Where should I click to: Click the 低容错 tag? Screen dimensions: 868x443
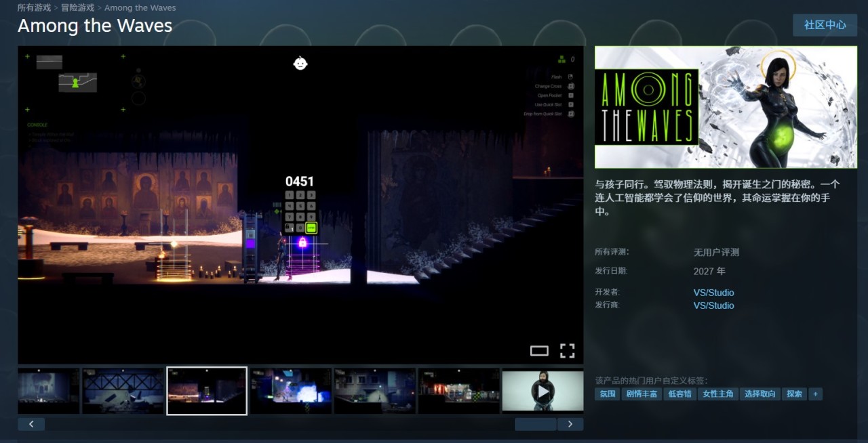point(679,394)
